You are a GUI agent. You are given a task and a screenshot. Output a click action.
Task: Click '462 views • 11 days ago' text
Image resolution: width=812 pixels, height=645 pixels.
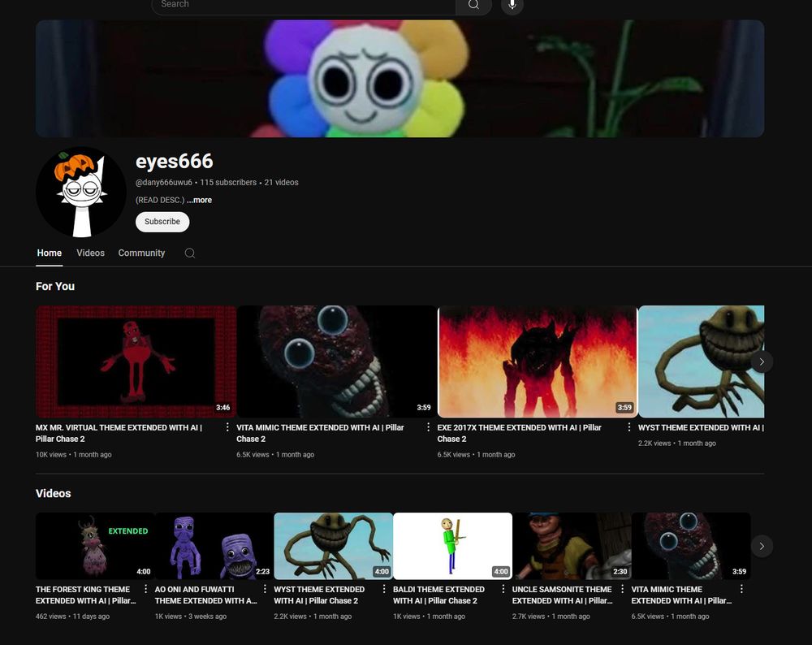click(x=72, y=616)
